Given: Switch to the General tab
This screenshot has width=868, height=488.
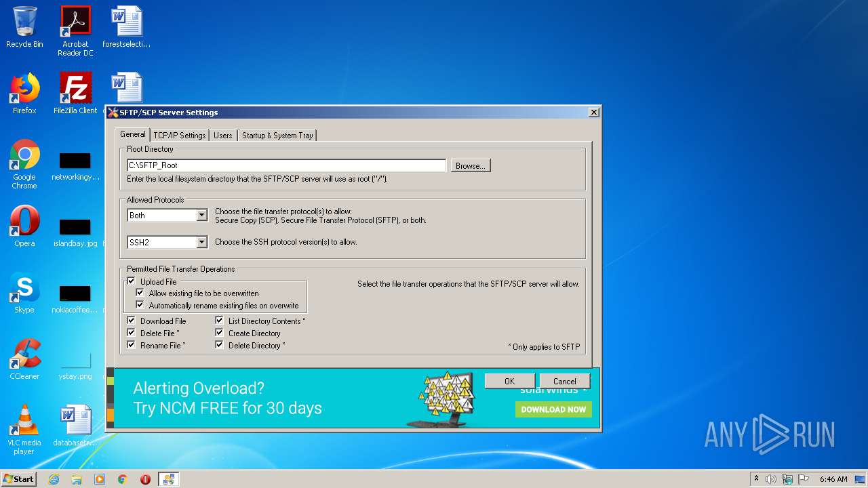Looking at the screenshot, I should pyautogui.click(x=132, y=134).
